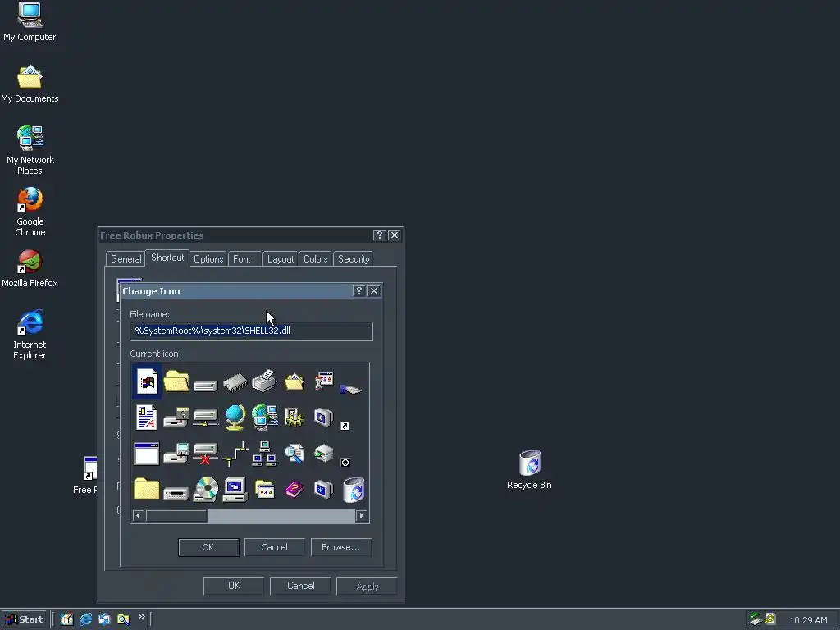Screen dimensions: 840x630
Task: Choose the recycle bin icon in icon list
Action: (354, 490)
